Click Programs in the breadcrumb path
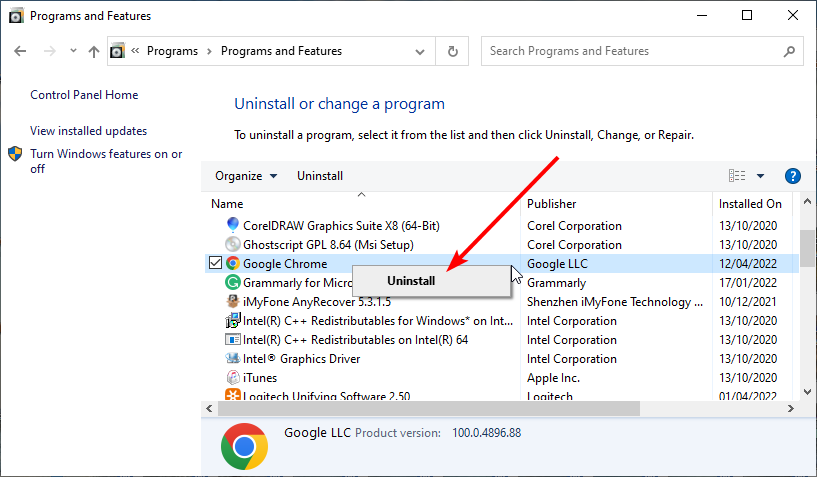The image size is (817, 477). point(172,51)
